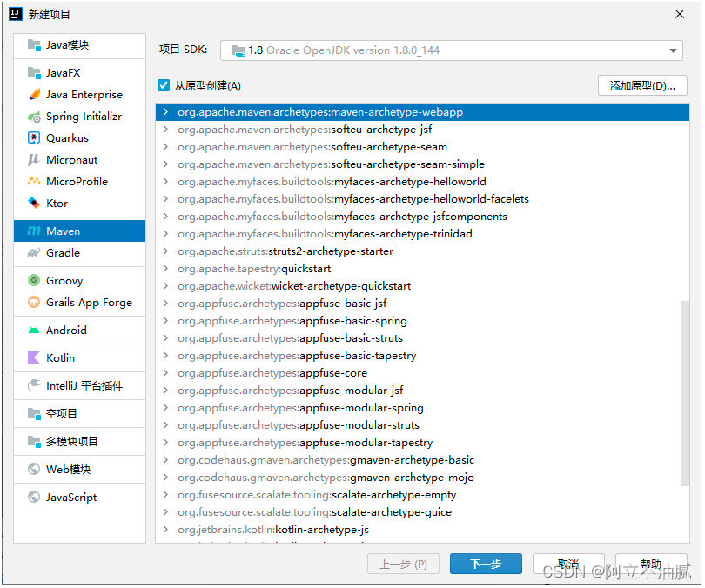Click the Groovy green circle icon
This screenshot has width=705, height=588.
[34, 281]
